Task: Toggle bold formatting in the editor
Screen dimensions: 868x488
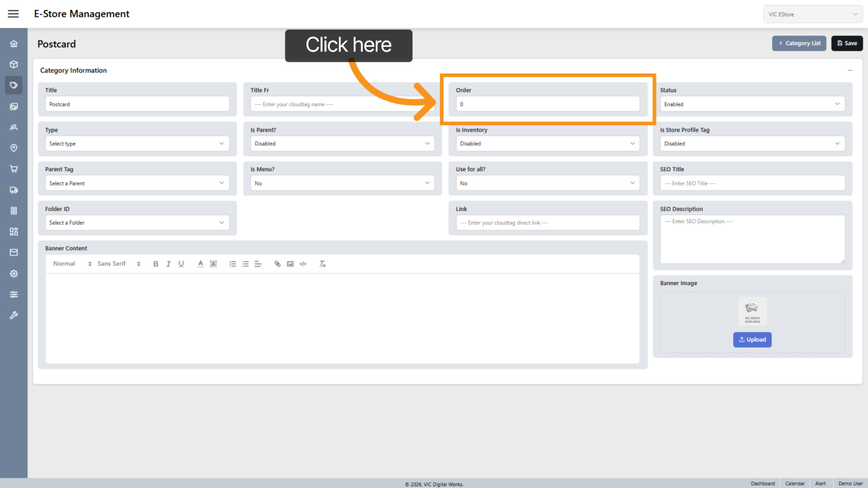Action: click(x=156, y=264)
